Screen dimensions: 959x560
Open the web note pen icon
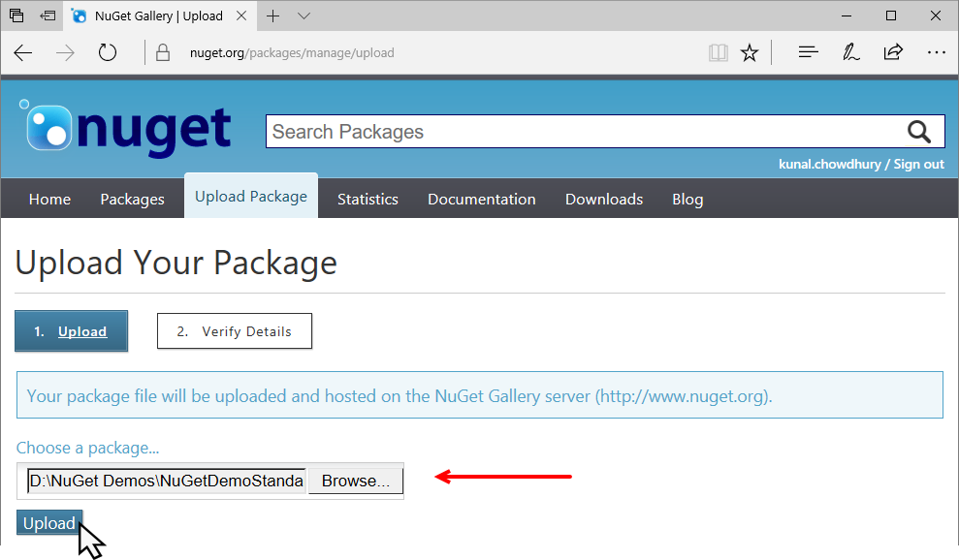(850, 52)
